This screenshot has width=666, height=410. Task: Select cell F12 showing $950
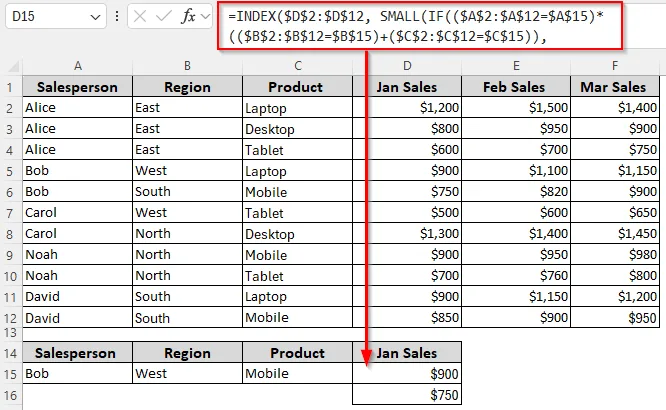(x=615, y=317)
